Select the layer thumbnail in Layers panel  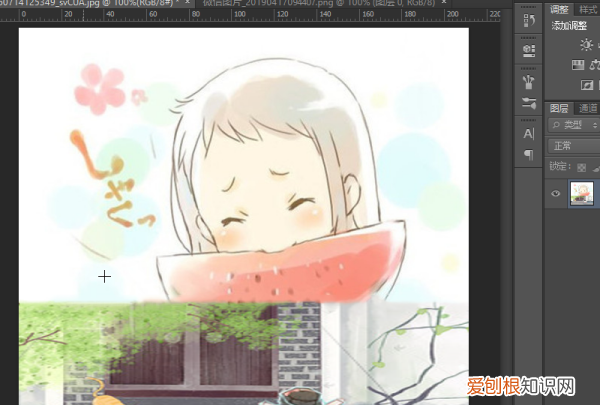tap(582, 194)
